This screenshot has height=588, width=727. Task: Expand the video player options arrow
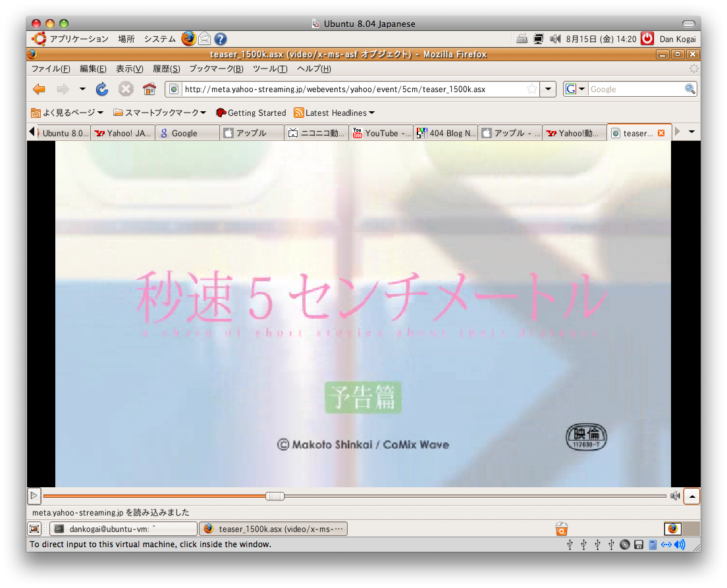pyautogui.click(x=691, y=496)
